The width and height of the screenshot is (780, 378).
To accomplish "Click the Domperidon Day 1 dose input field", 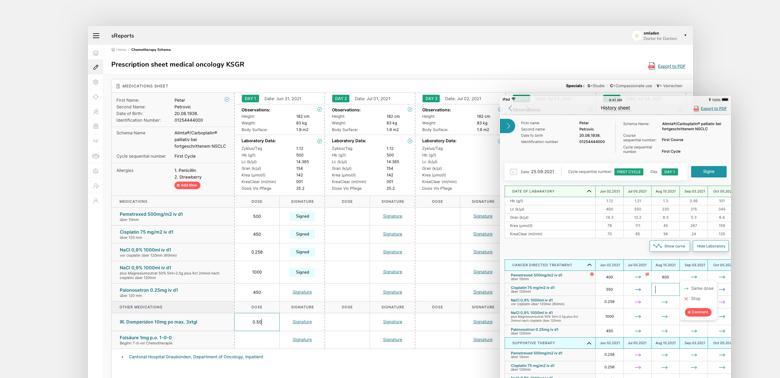I will (x=257, y=322).
